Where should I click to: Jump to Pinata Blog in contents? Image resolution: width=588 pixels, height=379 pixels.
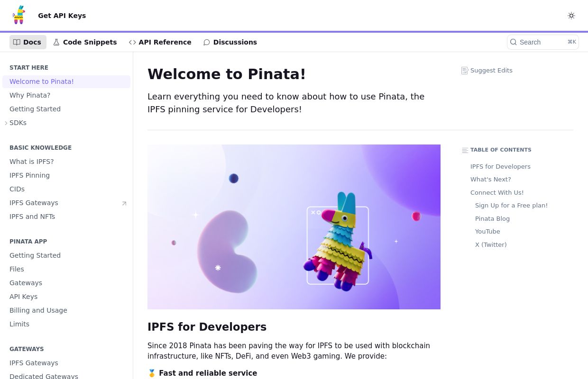pos(492,219)
